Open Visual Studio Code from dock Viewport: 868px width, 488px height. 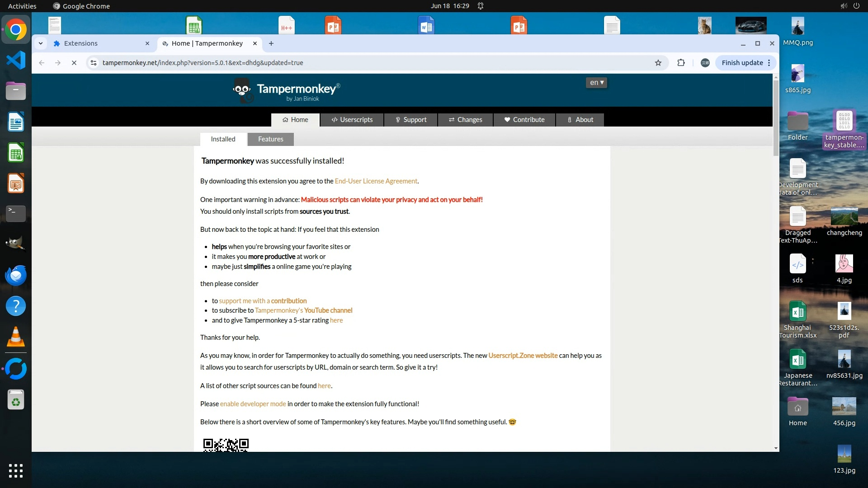click(x=16, y=60)
